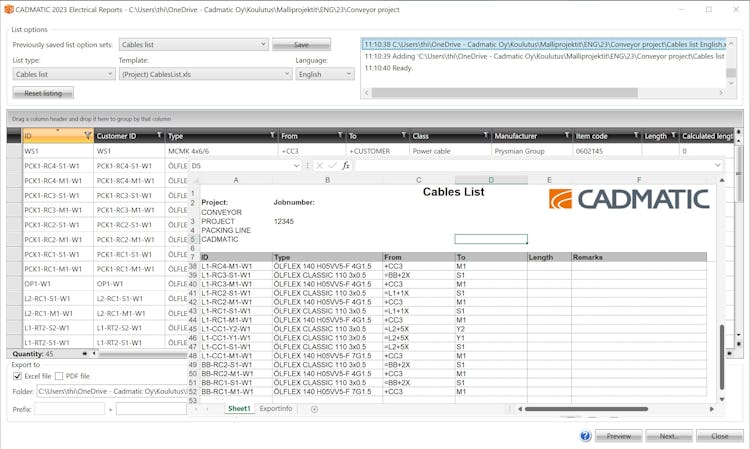Viewport: 750px width, 449px height.
Task: Select the WS1 row in ID column
Action: [x=57, y=151]
